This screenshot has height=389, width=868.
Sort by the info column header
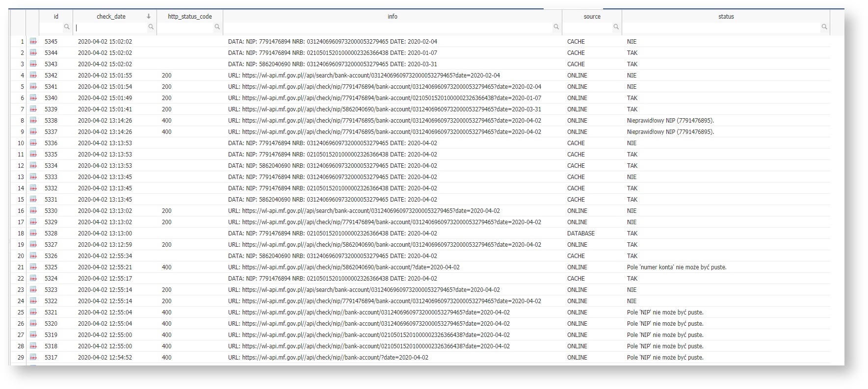coord(392,16)
